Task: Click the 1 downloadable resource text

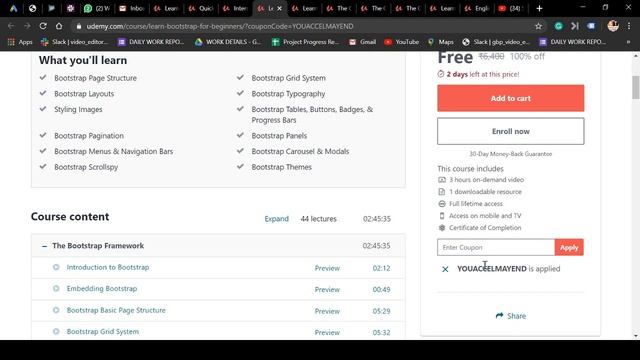Action: coord(485,192)
